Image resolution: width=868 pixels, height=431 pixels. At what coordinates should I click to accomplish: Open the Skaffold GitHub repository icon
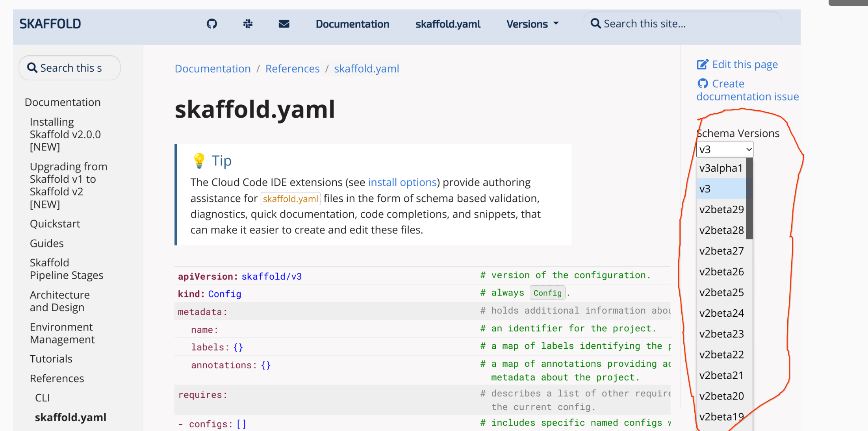(x=211, y=24)
